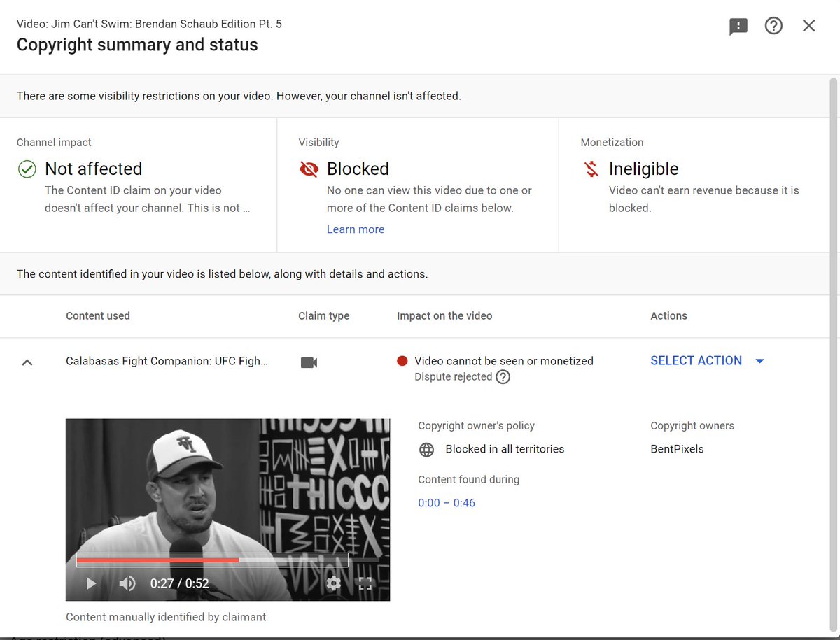Click the 'Channel impact' label

(54, 143)
